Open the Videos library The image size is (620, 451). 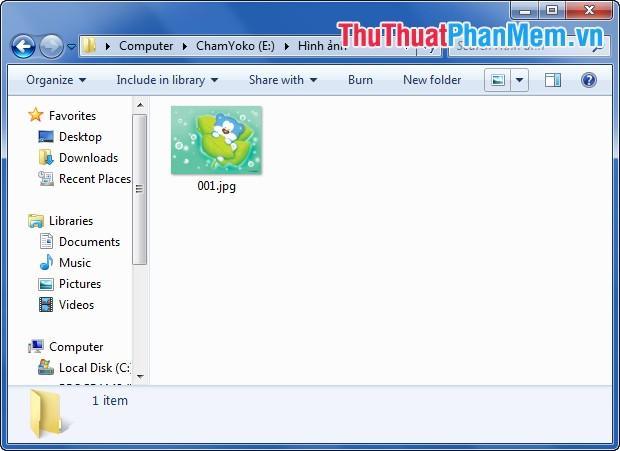click(76, 304)
